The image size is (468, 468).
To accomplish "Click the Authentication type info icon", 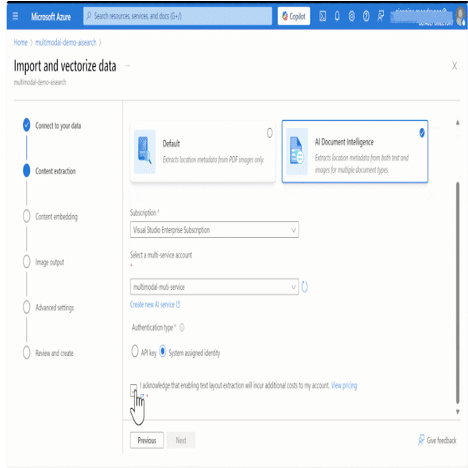I will (182, 328).
